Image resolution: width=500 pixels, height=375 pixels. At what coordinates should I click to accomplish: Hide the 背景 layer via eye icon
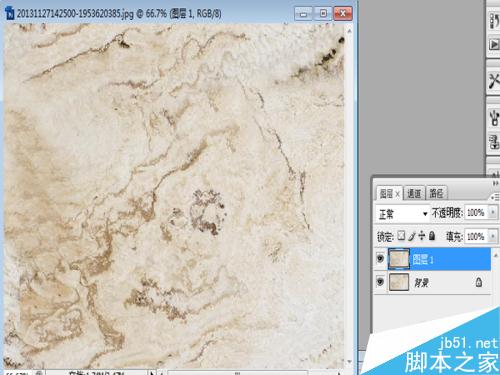point(380,282)
